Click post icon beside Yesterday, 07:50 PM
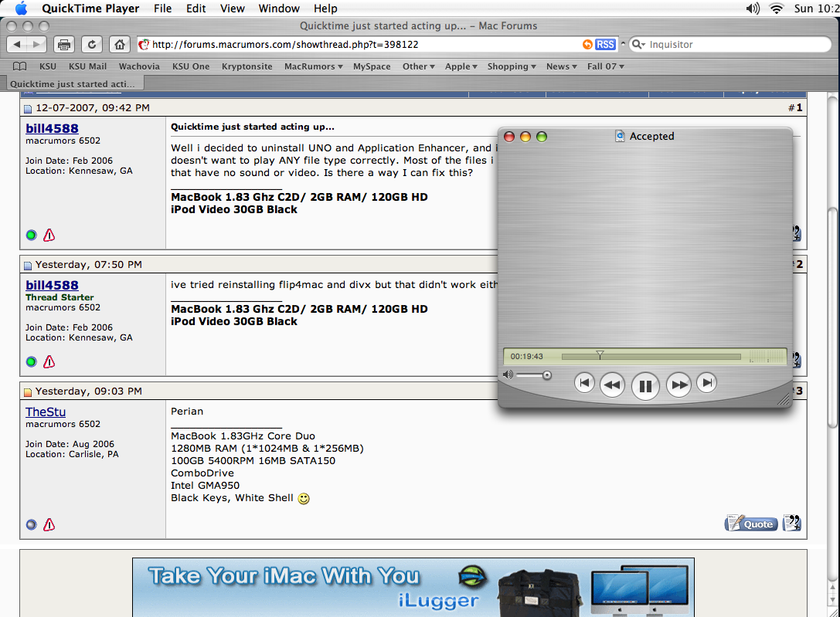 [28, 266]
